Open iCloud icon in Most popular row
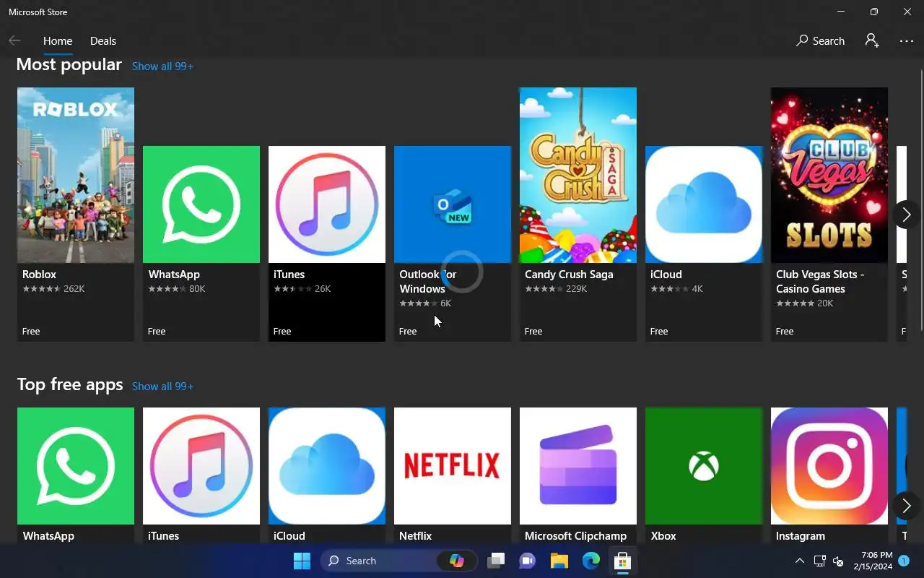 (x=704, y=204)
